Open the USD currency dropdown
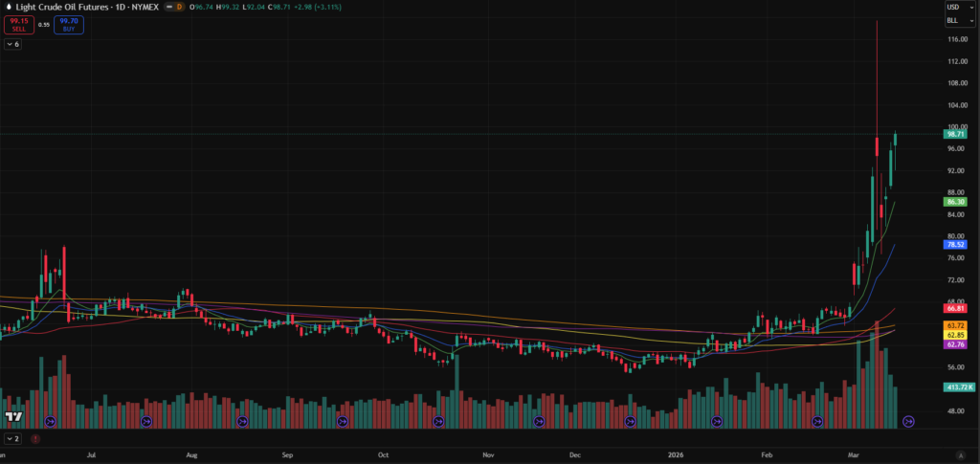 click(957, 7)
